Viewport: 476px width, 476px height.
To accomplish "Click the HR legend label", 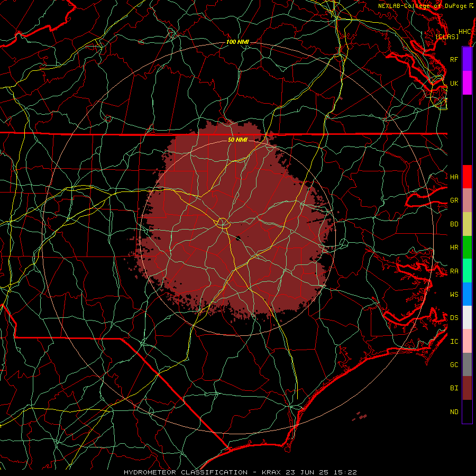I will [454, 248].
